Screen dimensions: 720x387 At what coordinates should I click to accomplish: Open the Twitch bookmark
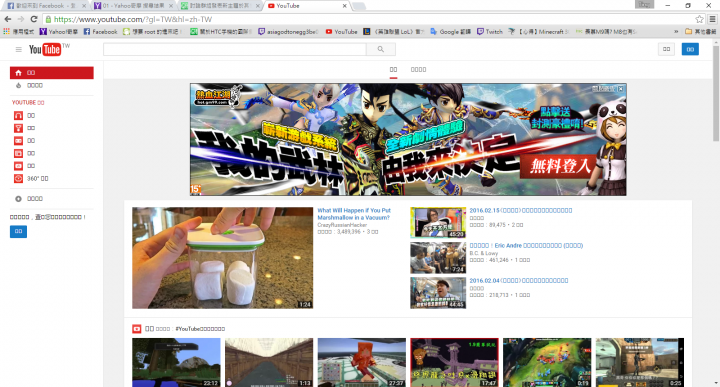[x=490, y=32]
